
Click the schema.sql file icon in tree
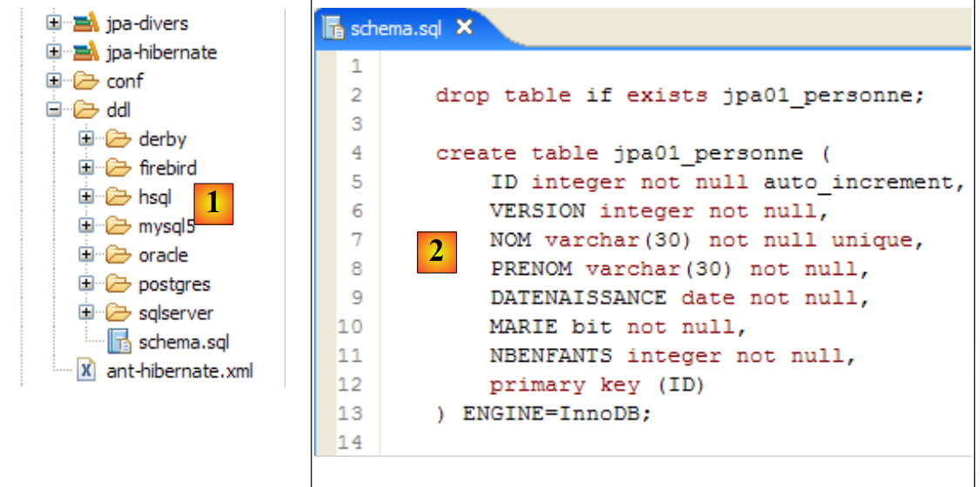(118, 342)
